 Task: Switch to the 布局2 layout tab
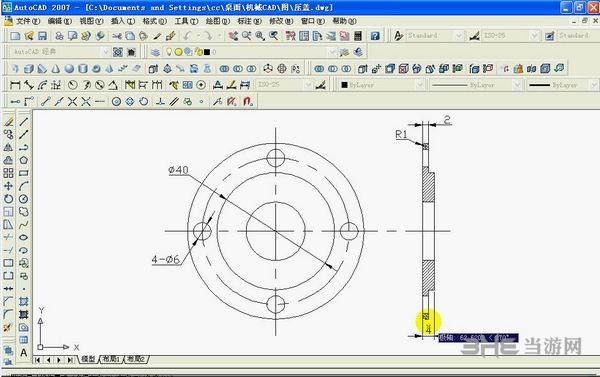(x=136, y=359)
